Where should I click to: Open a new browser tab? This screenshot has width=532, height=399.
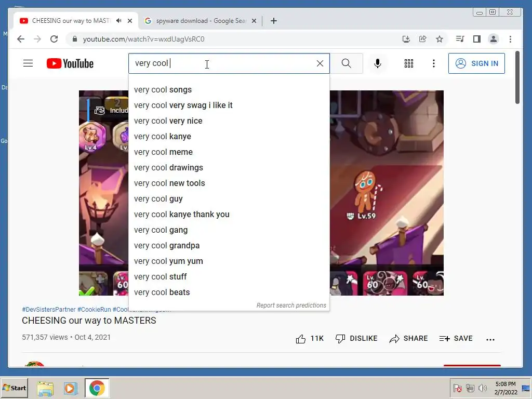(274, 21)
